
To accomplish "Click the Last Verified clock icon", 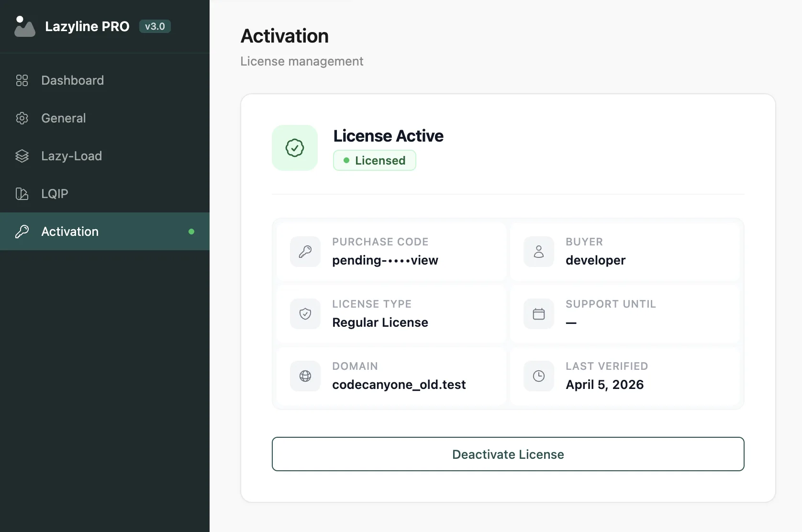I will (539, 376).
